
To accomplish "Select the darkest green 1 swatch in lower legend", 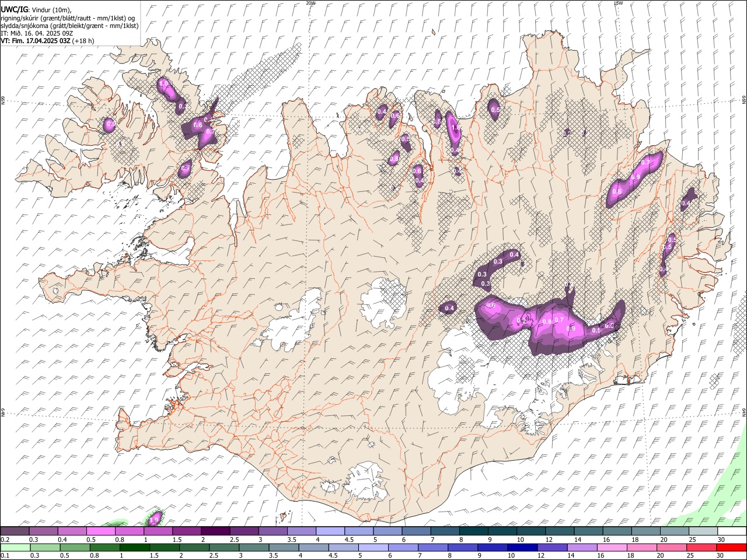I will click(x=135, y=547).
